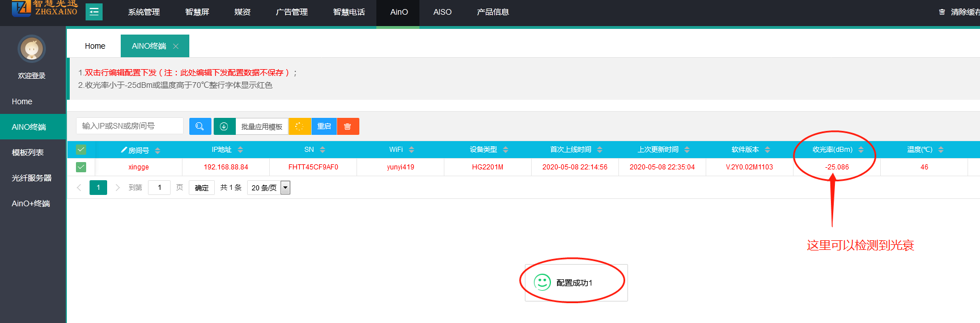Toggle the select-all checkbox in table header
Image resolution: width=980 pixels, height=323 pixels.
point(81,150)
